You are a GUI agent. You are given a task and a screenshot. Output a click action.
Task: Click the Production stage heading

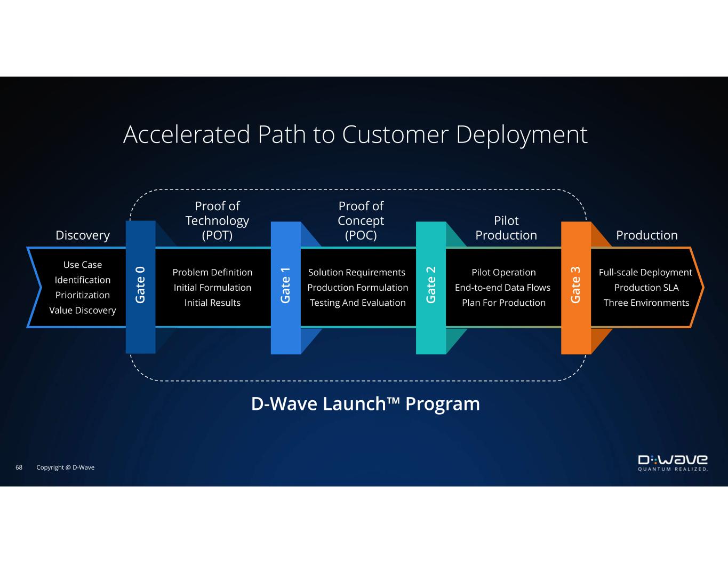647,235
